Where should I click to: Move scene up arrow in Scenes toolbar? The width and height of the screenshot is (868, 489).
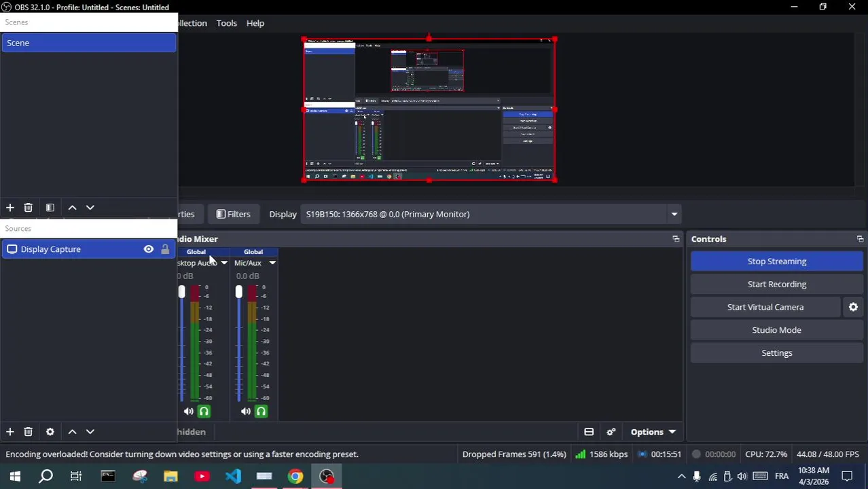(x=72, y=208)
